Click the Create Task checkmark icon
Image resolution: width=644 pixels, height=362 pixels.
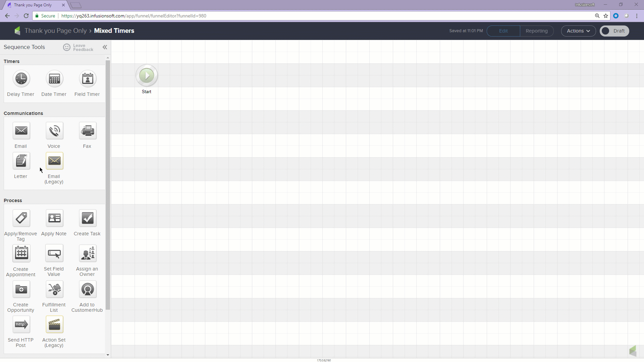coord(88,218)
